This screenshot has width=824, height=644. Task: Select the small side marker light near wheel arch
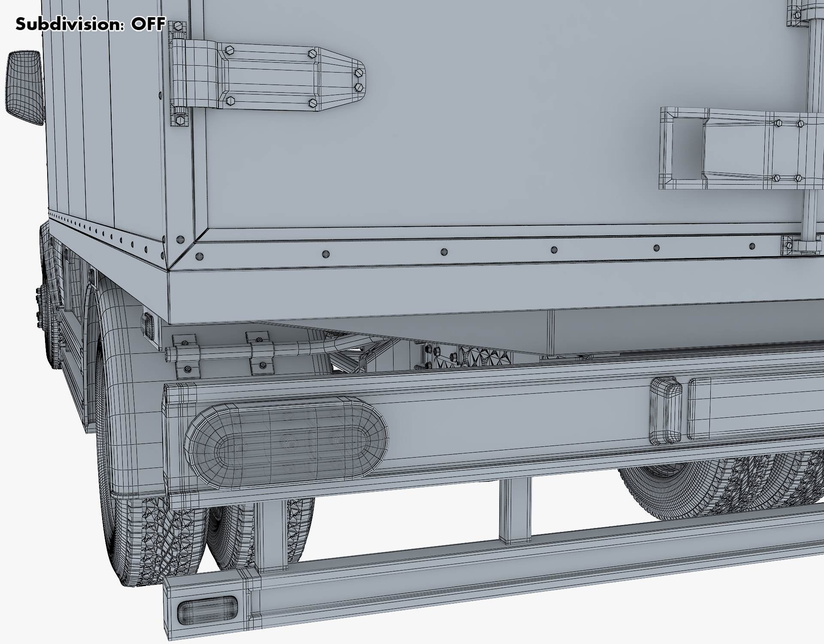[x=148, y=325]
